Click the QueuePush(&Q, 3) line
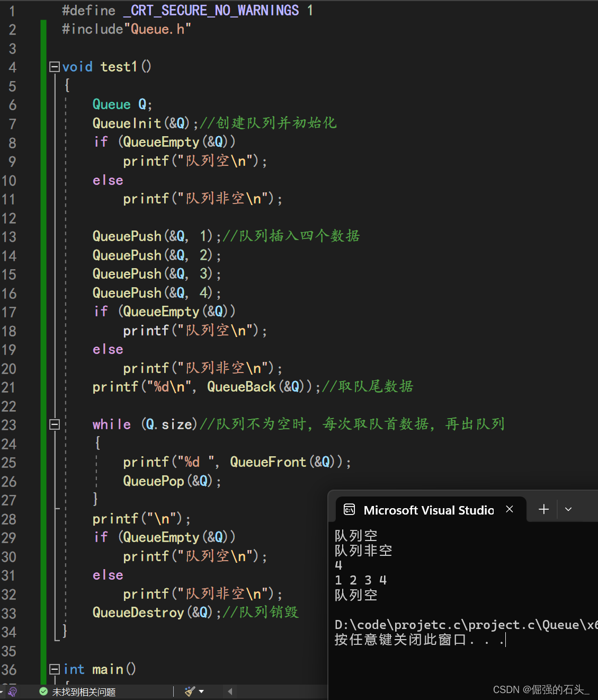Screen dimensions: 598x700 click(157, 274)
